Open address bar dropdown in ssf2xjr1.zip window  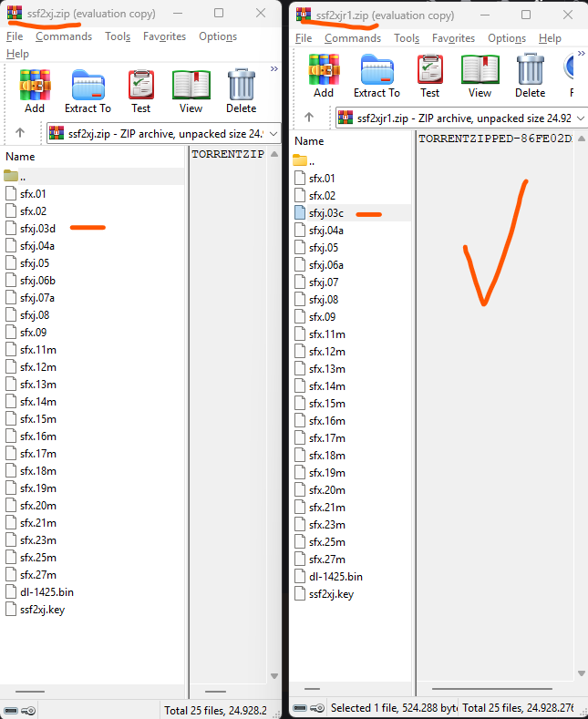click(x=581, y=118)
